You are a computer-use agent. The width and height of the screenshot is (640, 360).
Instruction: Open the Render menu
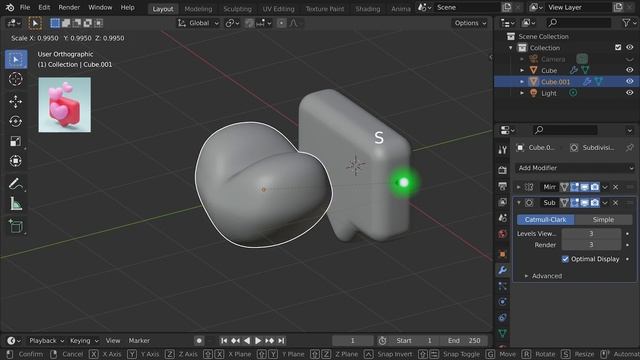[69, 7]
